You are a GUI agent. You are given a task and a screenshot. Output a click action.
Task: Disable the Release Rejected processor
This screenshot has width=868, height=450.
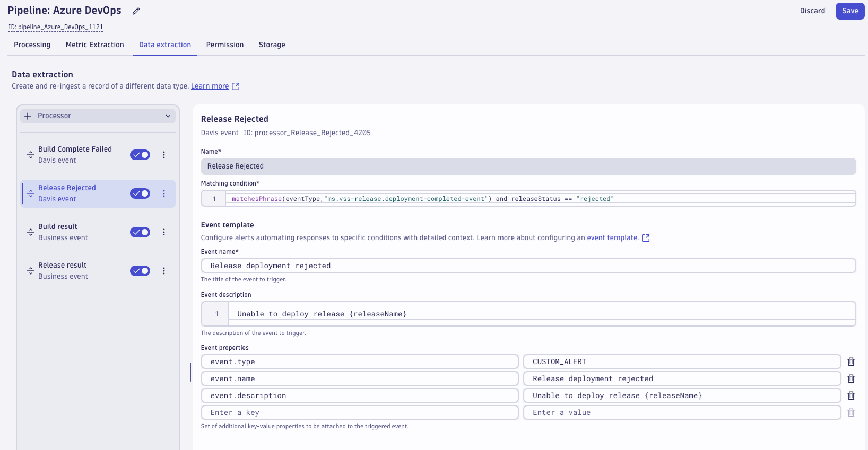pos(140,193)
